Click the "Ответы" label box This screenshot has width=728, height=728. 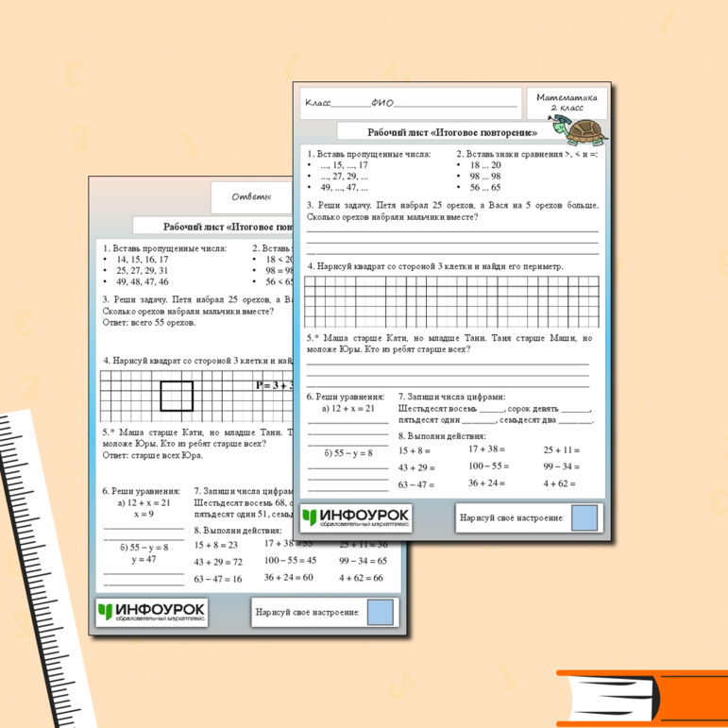pos(251,197)
